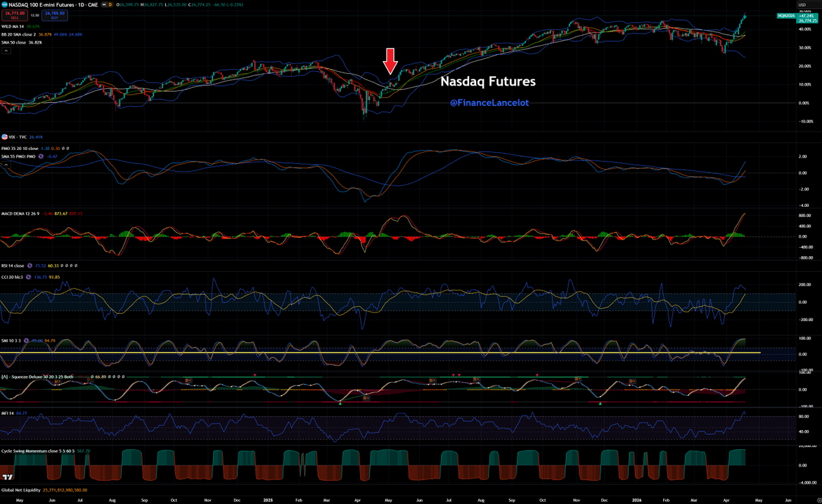Viewport: 822px width, 504px height.
Task: Click the data mode icon beside D badge
Action: point(104,5)
